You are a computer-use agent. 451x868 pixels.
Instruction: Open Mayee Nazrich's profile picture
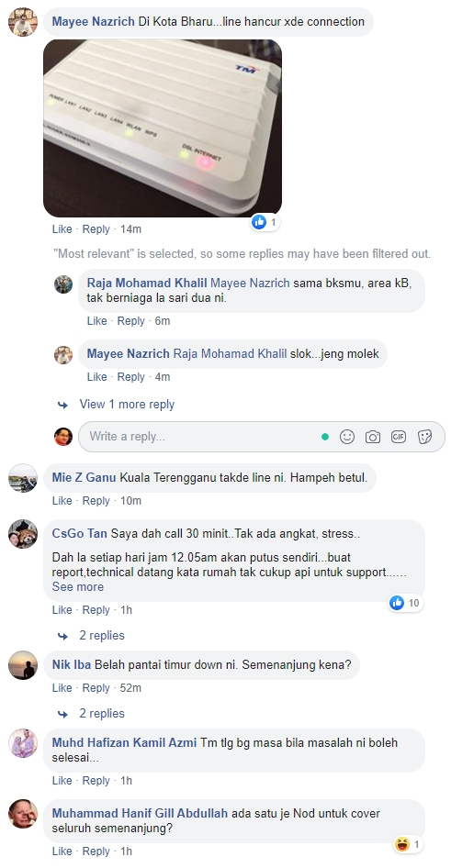click(23, 22)
